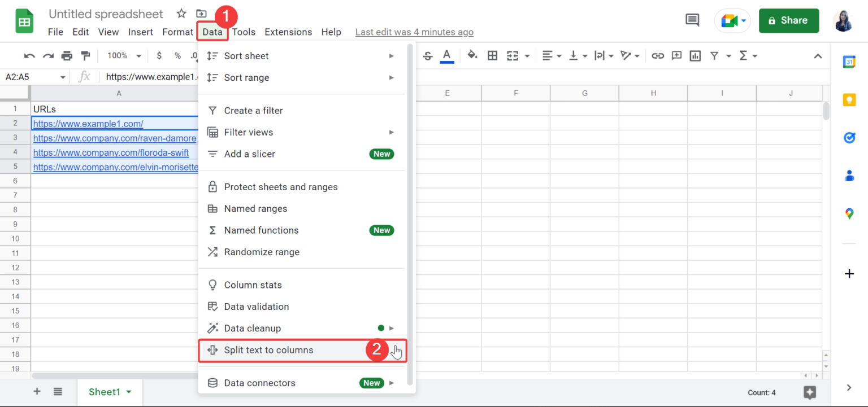Click the Share button
Image resolution: width=868 pixels, height=407 pixels.
[x=789, y=20]
